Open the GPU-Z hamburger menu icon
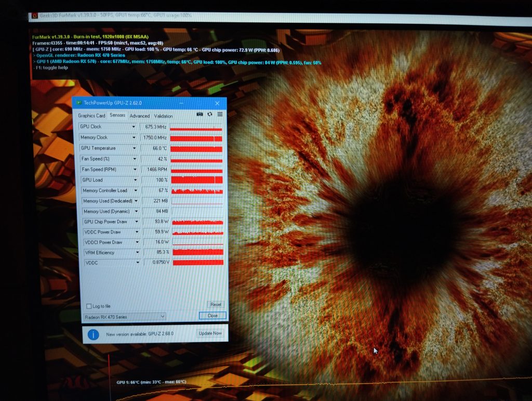Screen dimensions: 532x401 [220, 114]
